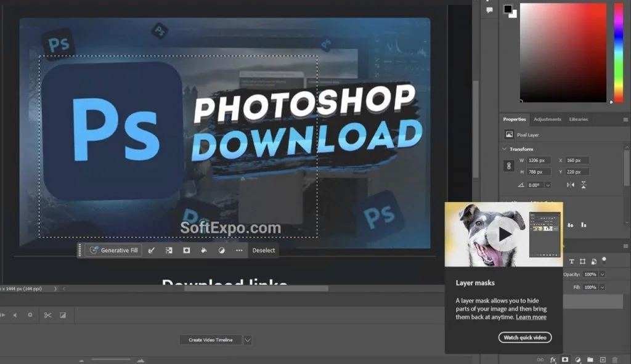Switch to the Adjustments tab
Image resolution: width=631 pixels, height=364 pixels.
pos(548,119)
